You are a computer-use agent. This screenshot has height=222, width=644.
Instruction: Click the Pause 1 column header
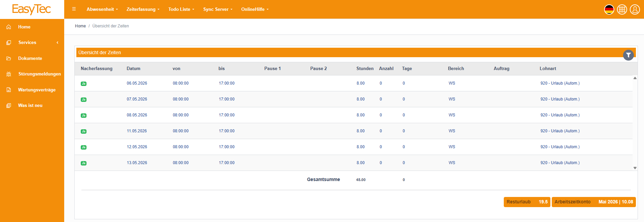(272, 68)
